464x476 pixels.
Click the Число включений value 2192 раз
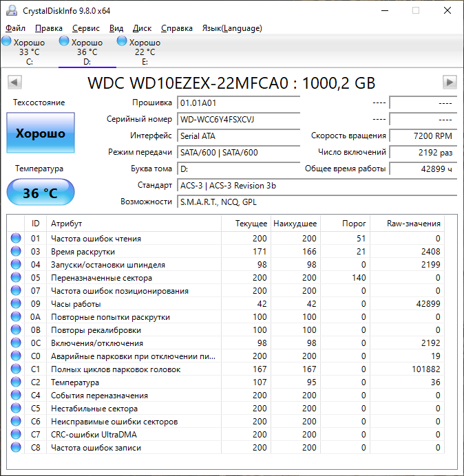423,152
